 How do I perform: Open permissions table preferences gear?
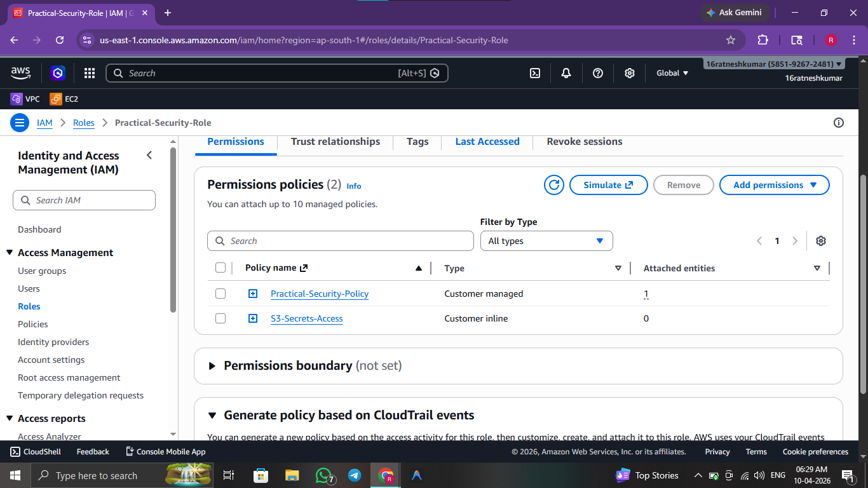pos(821,241)
